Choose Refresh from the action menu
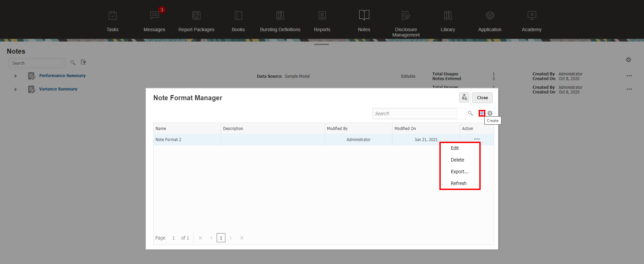The width and height of the screenshot is (644, 264). (459, 183)
